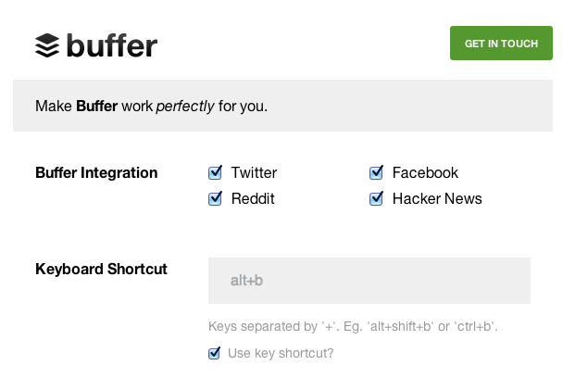
Task: Click the "Keys separated by '+'" hint text
Action: [353, 327]
